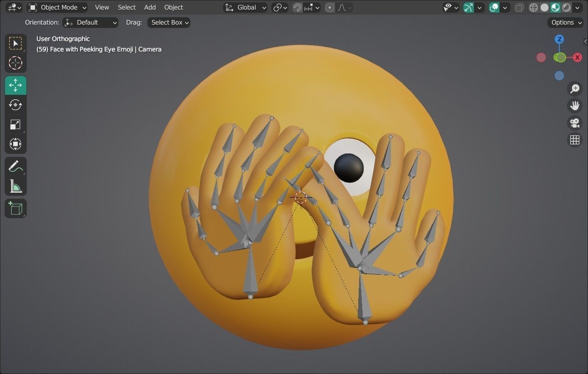Open the Options dropdown
This screenshot has width=588, height=374.
pos(566,22)
